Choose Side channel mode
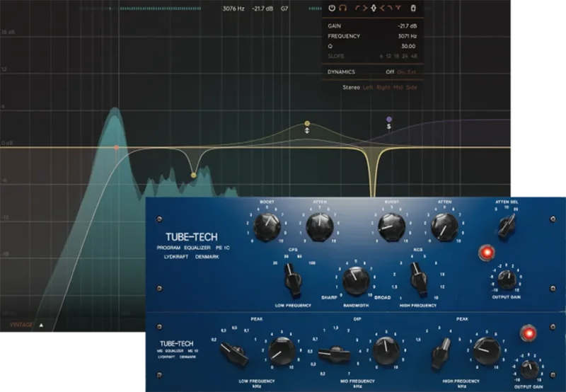This screenshot has width=566, height=392. (412, 87)
